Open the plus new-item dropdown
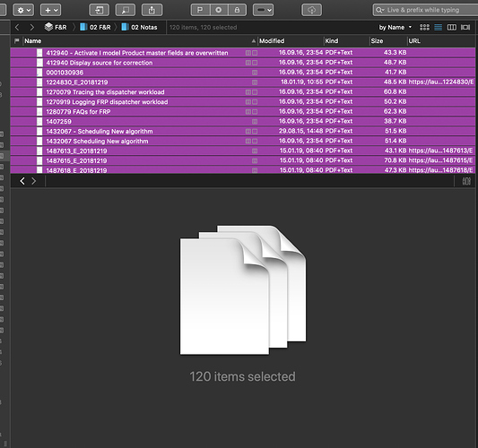This screenshot has height=448, width=478. (50, 10)
